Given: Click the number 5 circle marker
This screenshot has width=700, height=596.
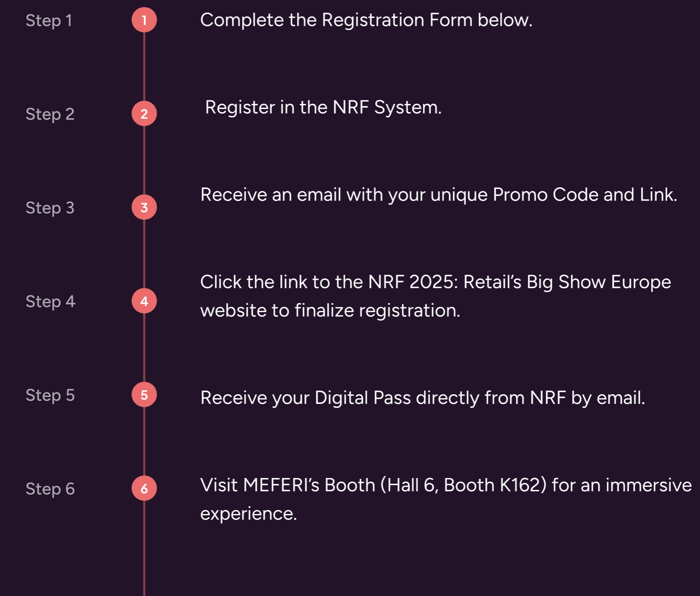Looking at the screenshot, I should 144,395.
